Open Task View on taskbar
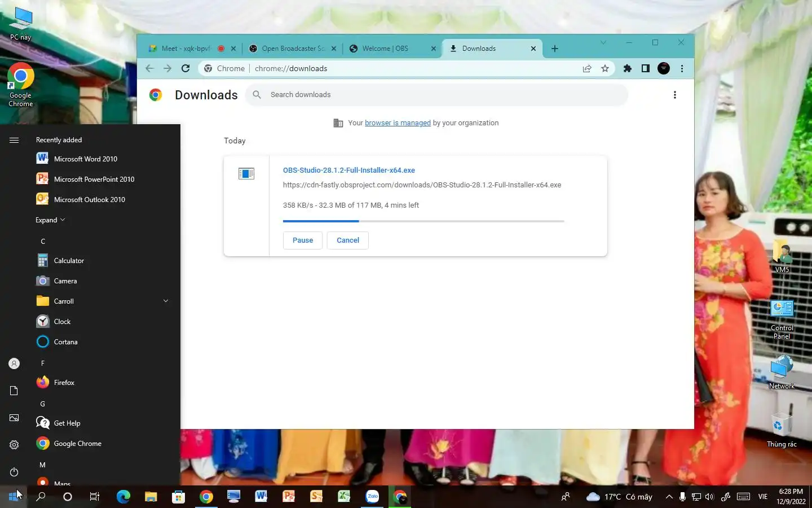Image resolution: width=812 pixels, height=508 pixels. tap(95, 497)
